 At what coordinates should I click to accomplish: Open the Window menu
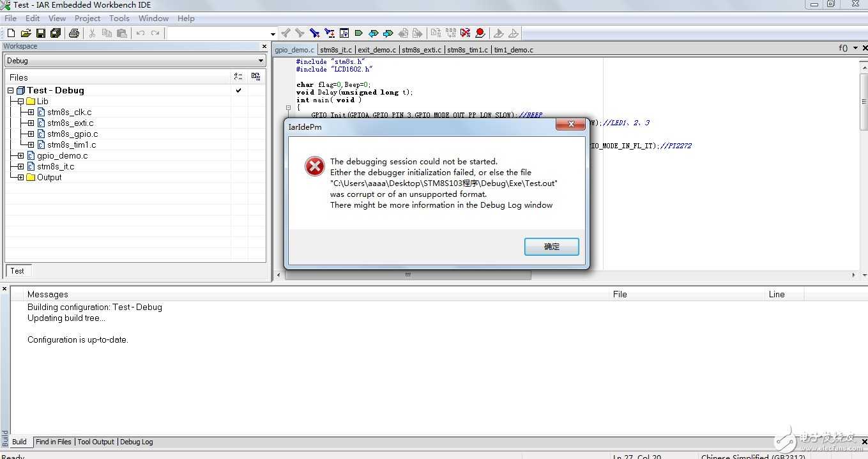point(154,19)
